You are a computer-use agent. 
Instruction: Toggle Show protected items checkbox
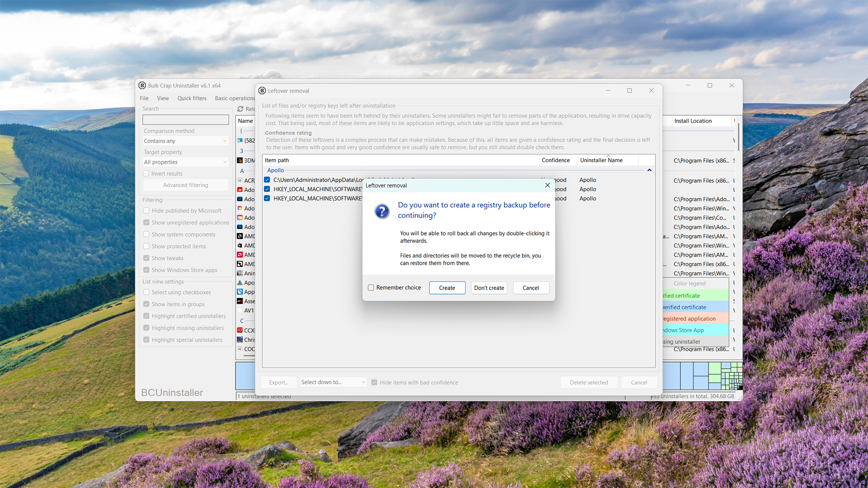146,246
